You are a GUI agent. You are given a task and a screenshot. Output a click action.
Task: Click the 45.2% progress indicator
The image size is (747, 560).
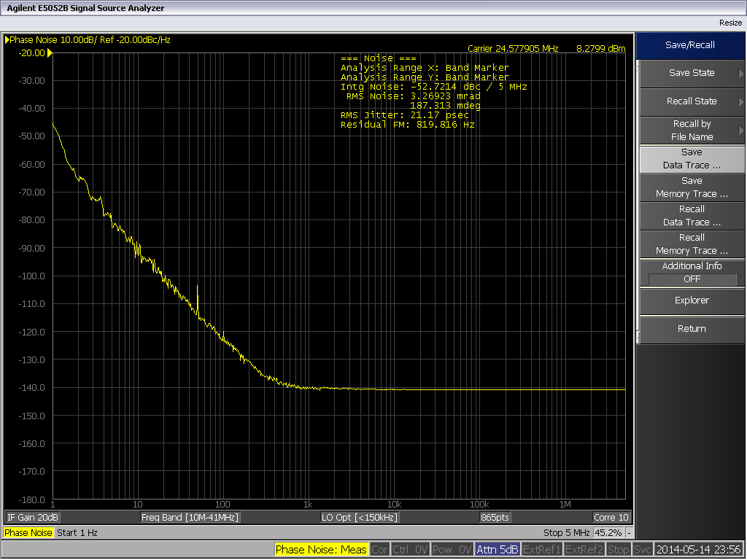pos(608,533)
